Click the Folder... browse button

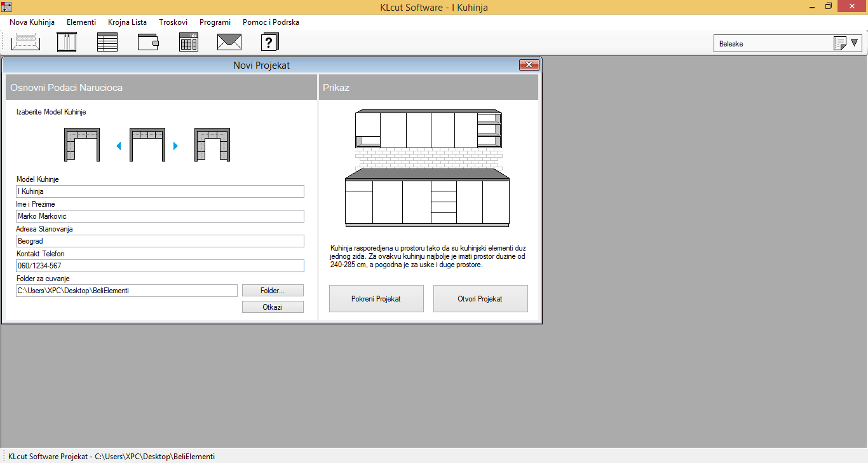click(273, 291)
